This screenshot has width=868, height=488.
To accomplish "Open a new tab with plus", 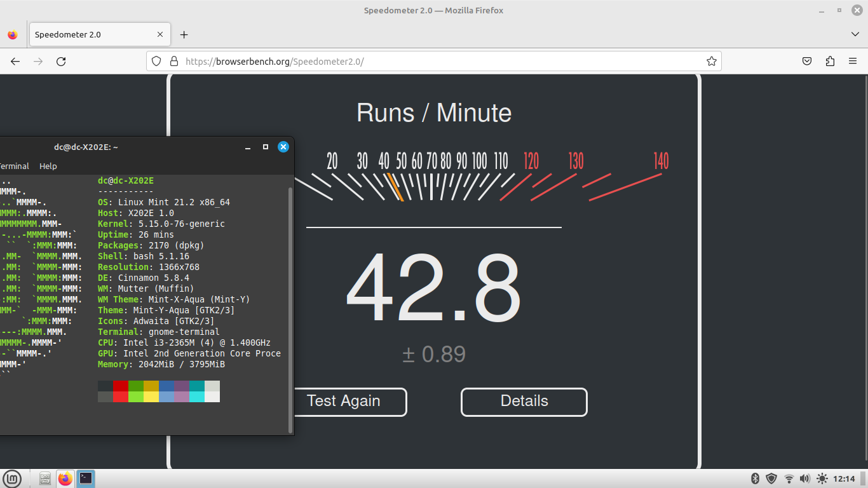I will click(x=184, y=35).
